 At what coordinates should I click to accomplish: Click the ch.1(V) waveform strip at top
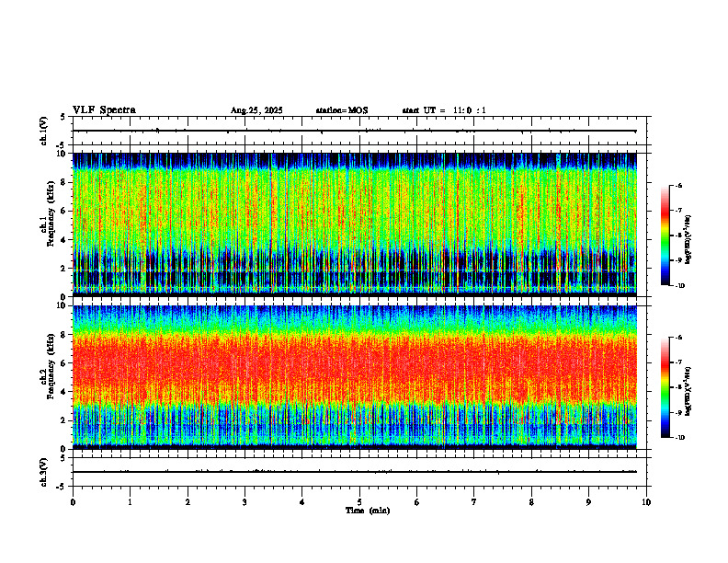point(359,131)
